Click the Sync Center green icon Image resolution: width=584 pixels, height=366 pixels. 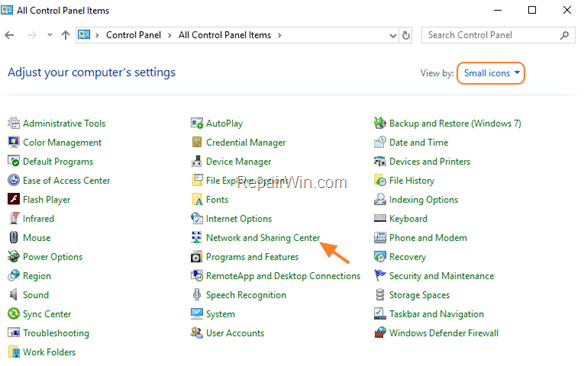click(x=14, y=314)
